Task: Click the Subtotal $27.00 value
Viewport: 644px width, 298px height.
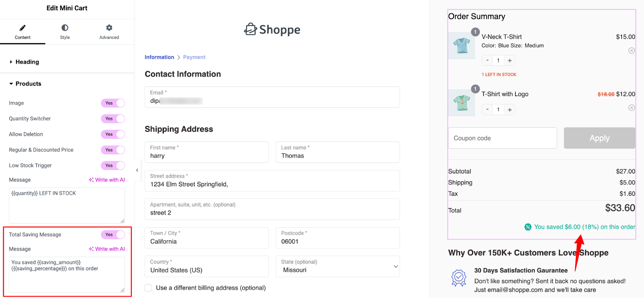Action: tap(625, 171)
